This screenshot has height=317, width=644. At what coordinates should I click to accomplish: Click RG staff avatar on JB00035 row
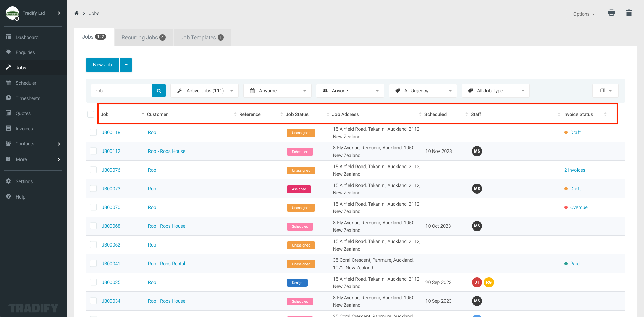tap(489, 282)
